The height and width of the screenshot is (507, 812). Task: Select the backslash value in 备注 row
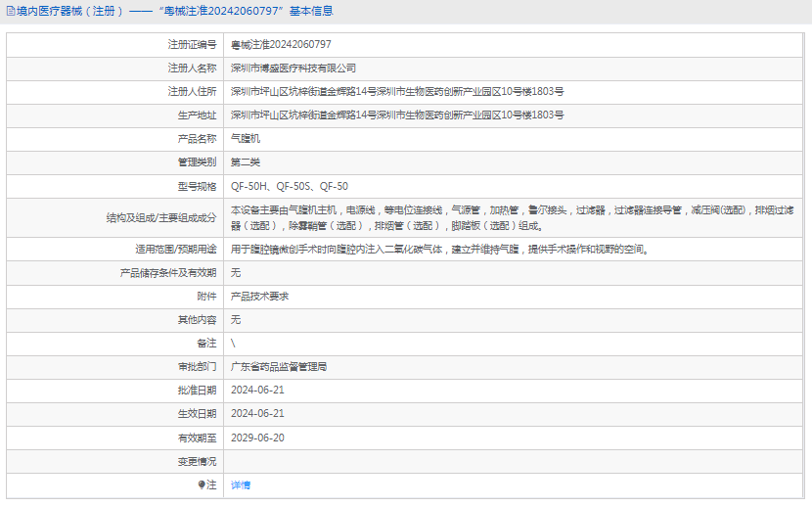[233, 344]
